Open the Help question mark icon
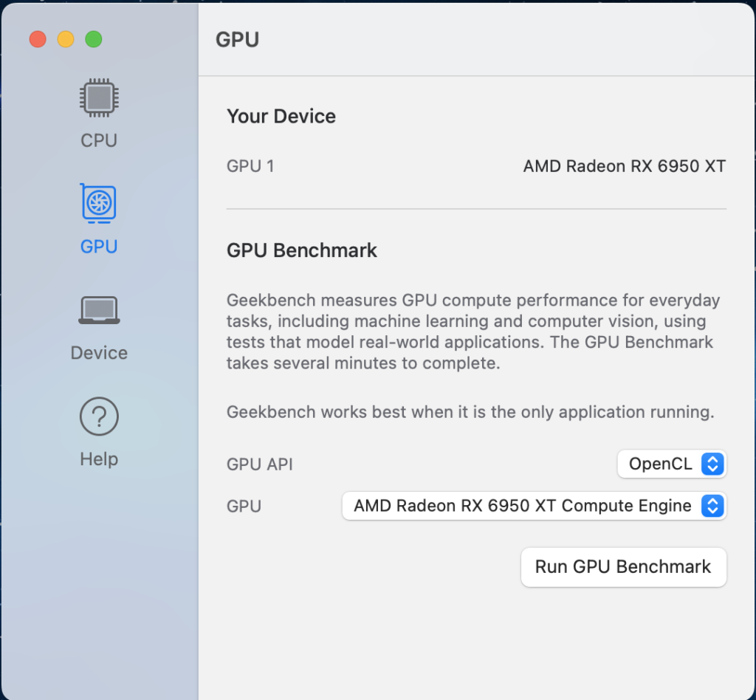The height and width of the screenshot is (700, 756). point(99,416)
